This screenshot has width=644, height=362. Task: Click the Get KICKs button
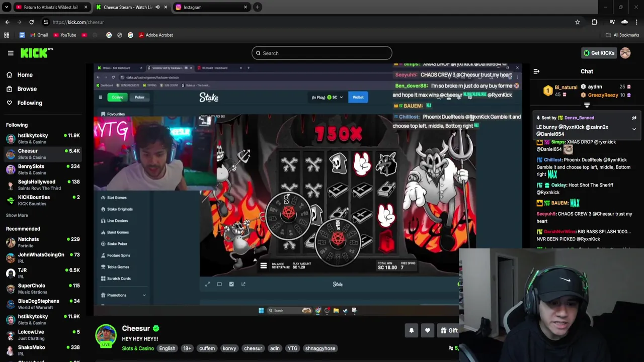coord(599,53)
